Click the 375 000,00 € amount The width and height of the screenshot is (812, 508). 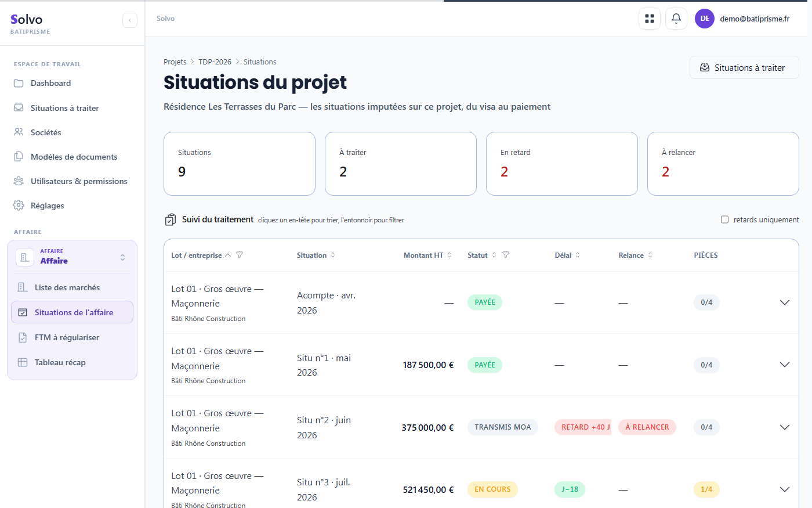(x=427, y=428)
